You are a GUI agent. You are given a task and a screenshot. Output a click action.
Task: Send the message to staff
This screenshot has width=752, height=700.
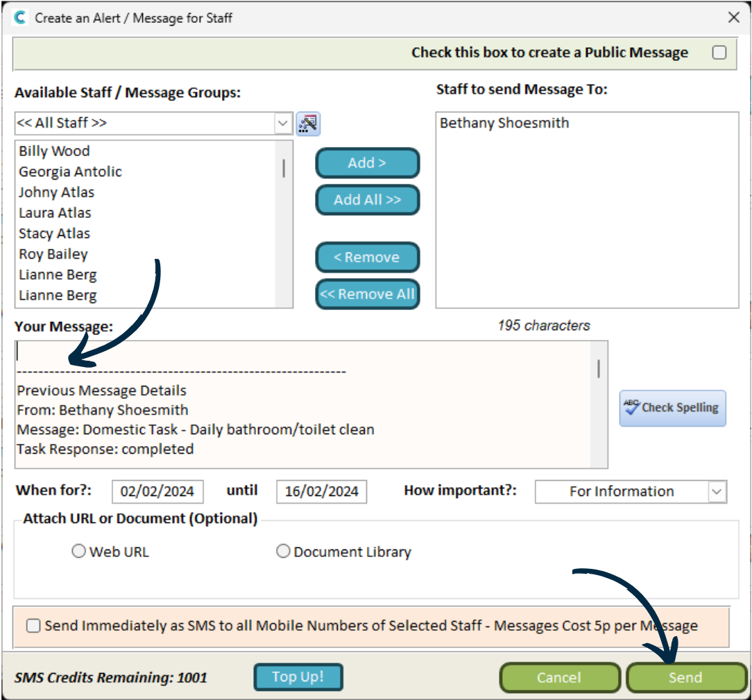pos(686,678)
